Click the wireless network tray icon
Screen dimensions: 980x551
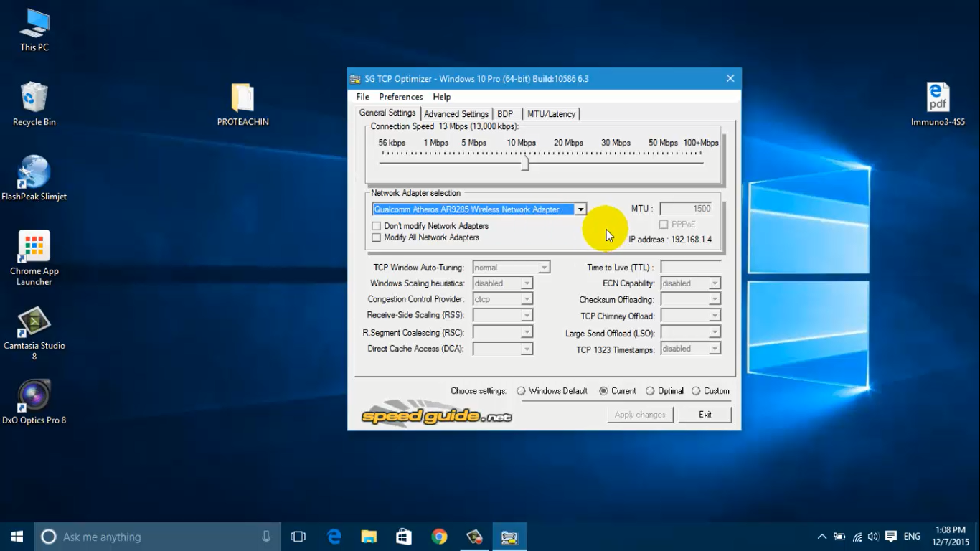[x=857, y=537]
